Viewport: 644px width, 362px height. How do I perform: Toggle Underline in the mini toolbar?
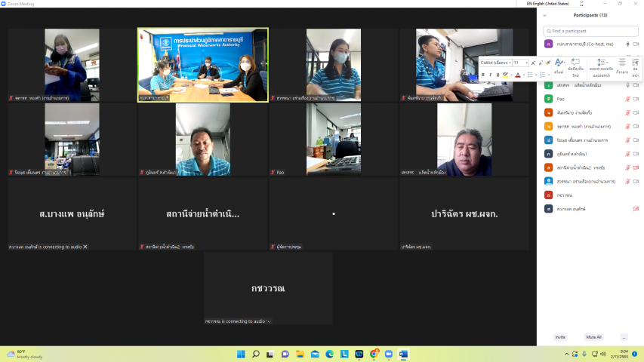coord(498,75)
